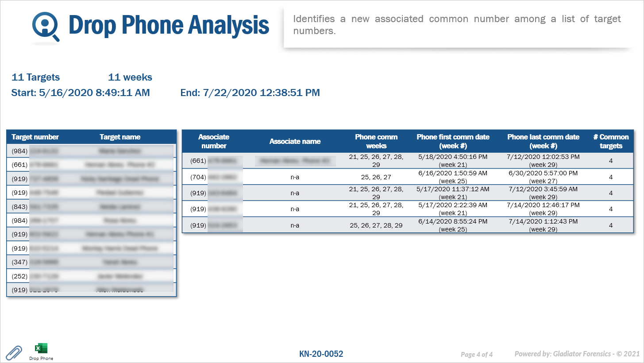Click the 7/14/2020 1:12:43 PM last comm date
This screenshot has width=644, height=363.
click(x=543, y=221)
